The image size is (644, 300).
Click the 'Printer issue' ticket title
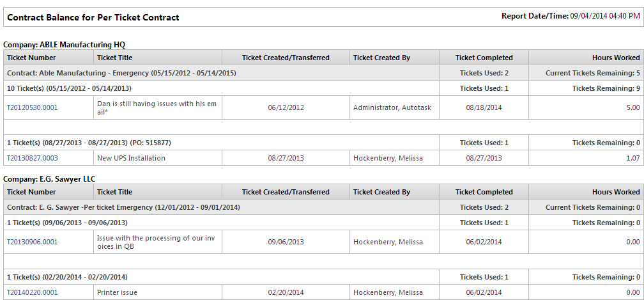(x=117, y=292)
